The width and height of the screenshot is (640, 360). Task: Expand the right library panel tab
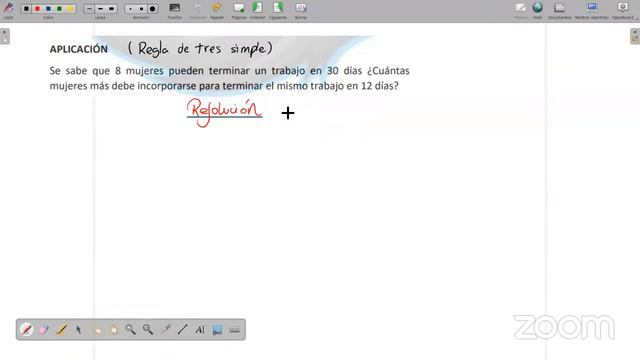point(635,36)
